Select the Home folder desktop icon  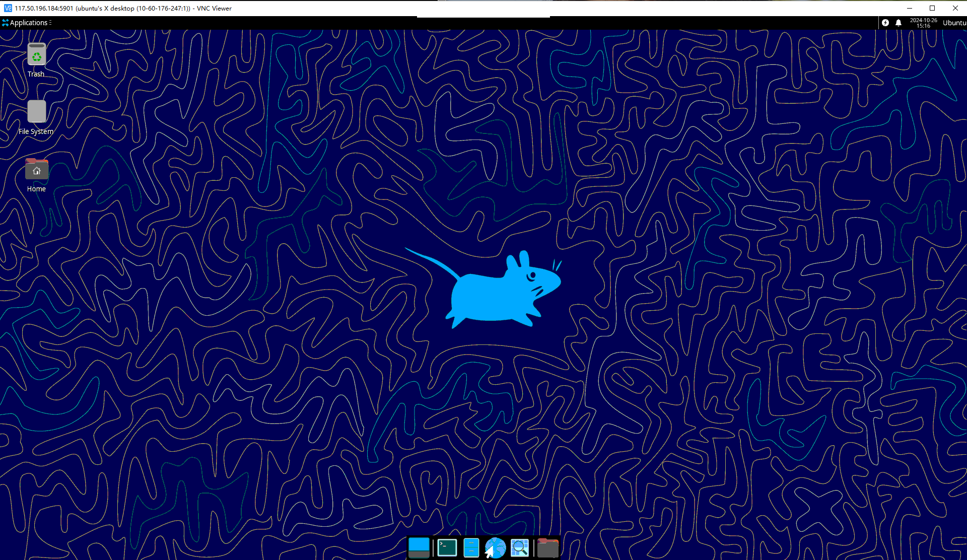click(x=36, y=170)
